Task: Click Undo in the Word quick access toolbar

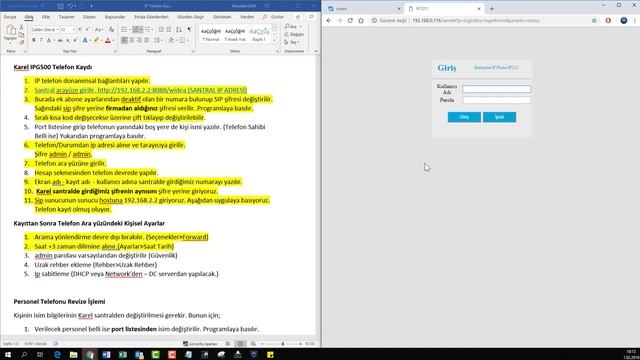Action: coord(70,6)
